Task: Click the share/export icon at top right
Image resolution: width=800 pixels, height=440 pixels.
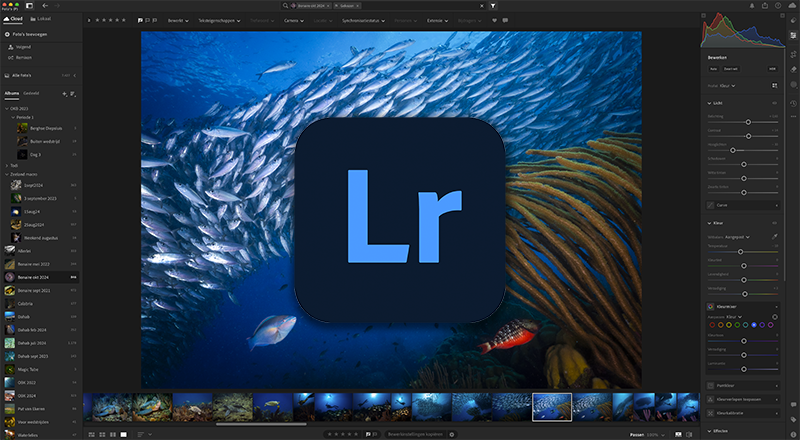Action: (x=765, y=6)
